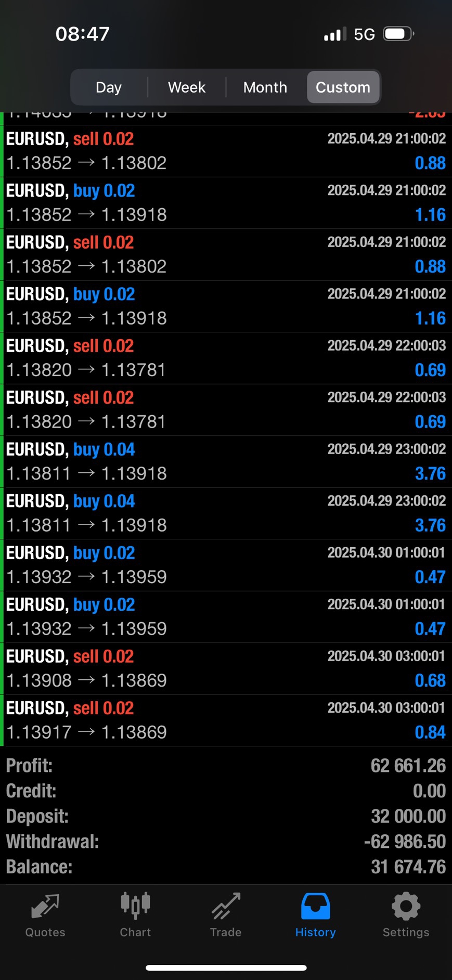
Task: Open the Settings gear icon
Action: point(406,906)
